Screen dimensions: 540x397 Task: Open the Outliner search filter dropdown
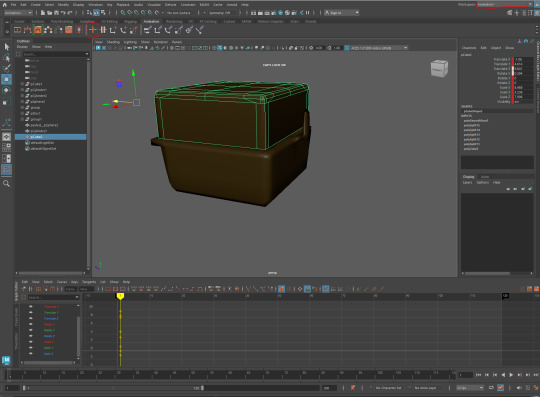pos(86,54)
